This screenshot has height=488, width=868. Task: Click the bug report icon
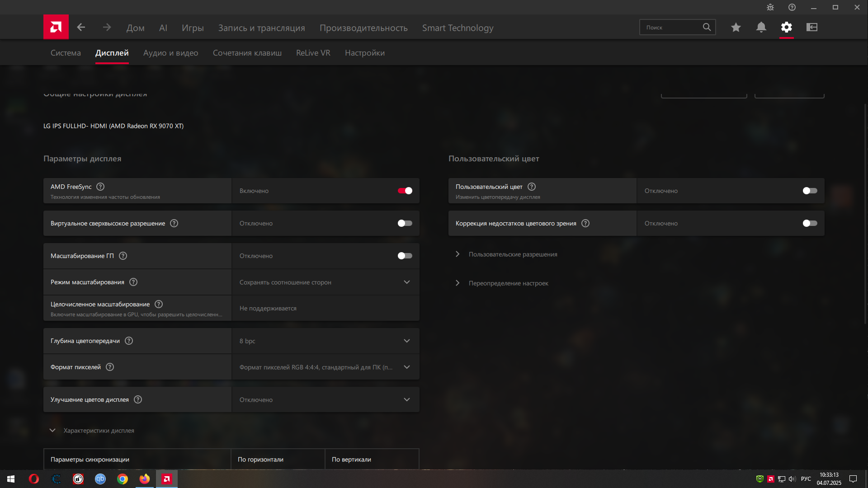[x=770, y=7]
